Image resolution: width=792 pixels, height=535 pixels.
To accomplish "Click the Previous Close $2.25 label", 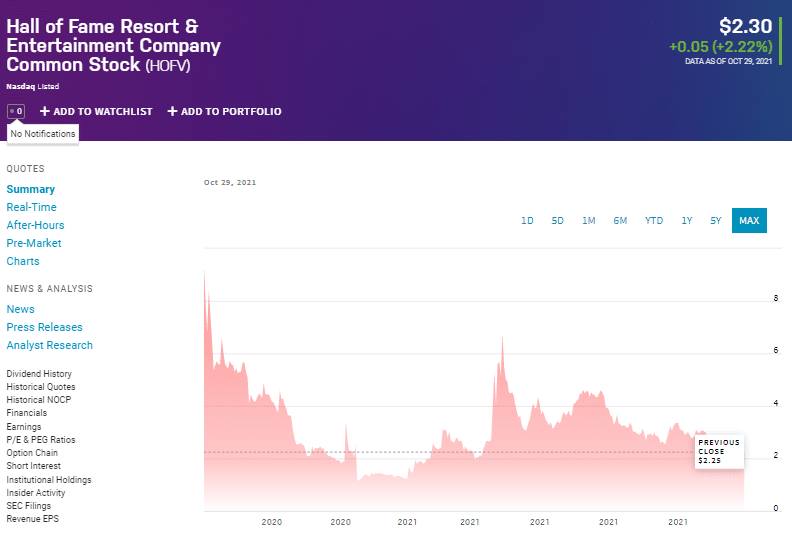I will coord(719,452).
